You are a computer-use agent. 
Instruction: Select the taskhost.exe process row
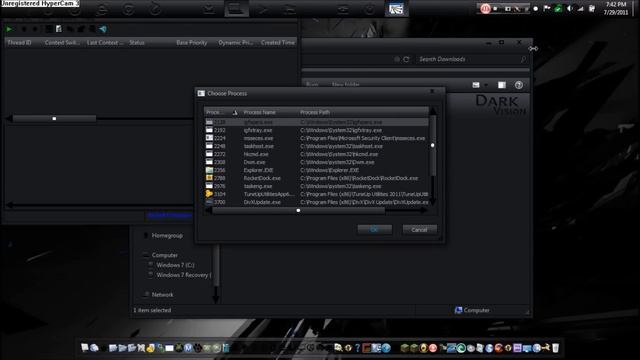(x=317, y=146)
